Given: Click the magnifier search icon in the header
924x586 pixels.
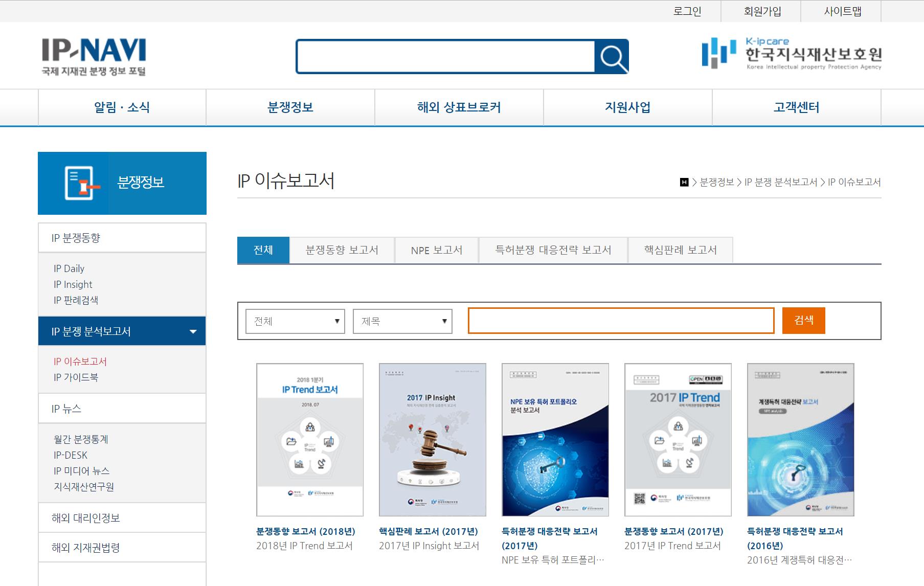Looking at the screenshot, I should [612, 56].
